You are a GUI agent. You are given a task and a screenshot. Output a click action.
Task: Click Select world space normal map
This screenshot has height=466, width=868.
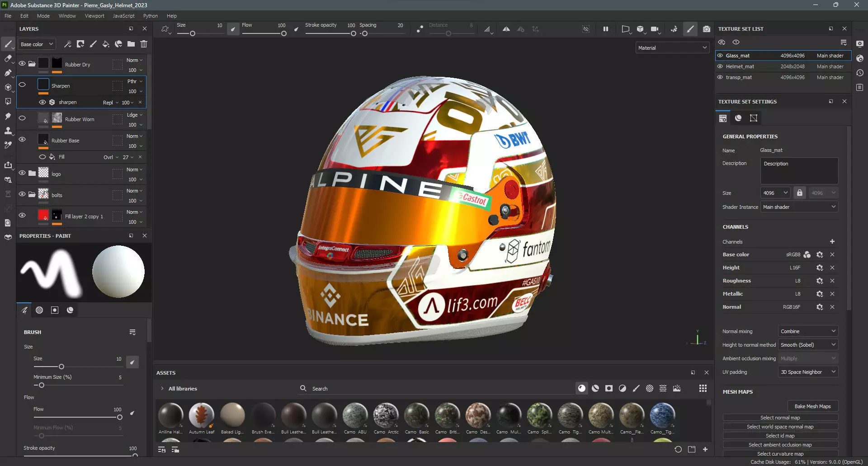tap(780, 427)
